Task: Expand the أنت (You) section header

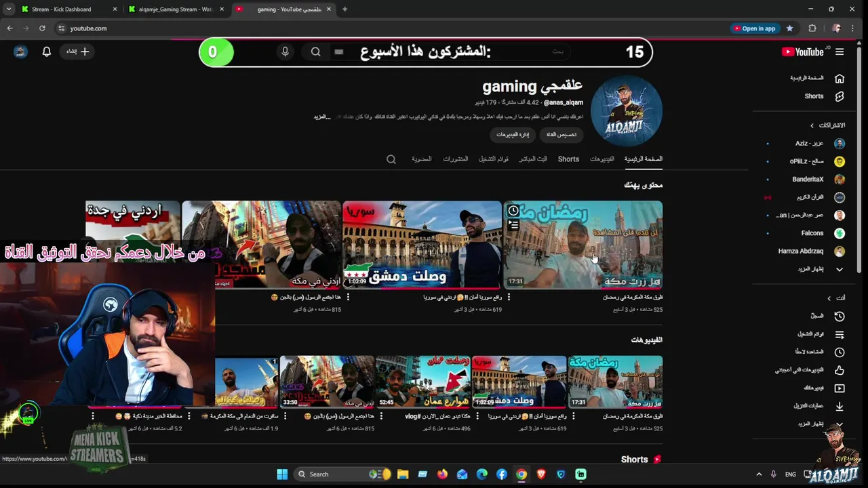Action: (836, 298)
